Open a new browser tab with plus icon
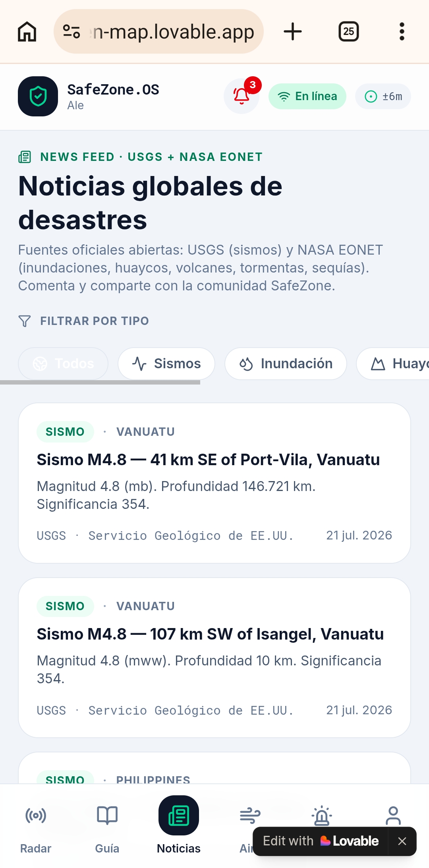 click(x=293, y=31)
